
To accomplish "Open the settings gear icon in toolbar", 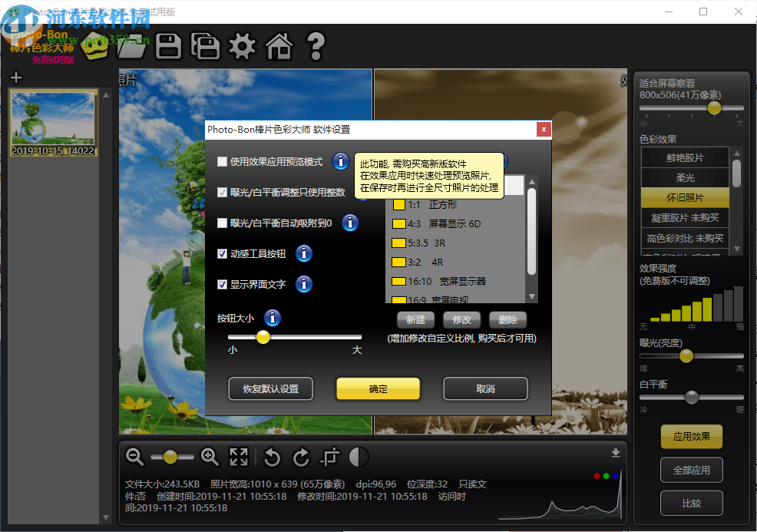I will pyautogui.click(x=243, y=46).
